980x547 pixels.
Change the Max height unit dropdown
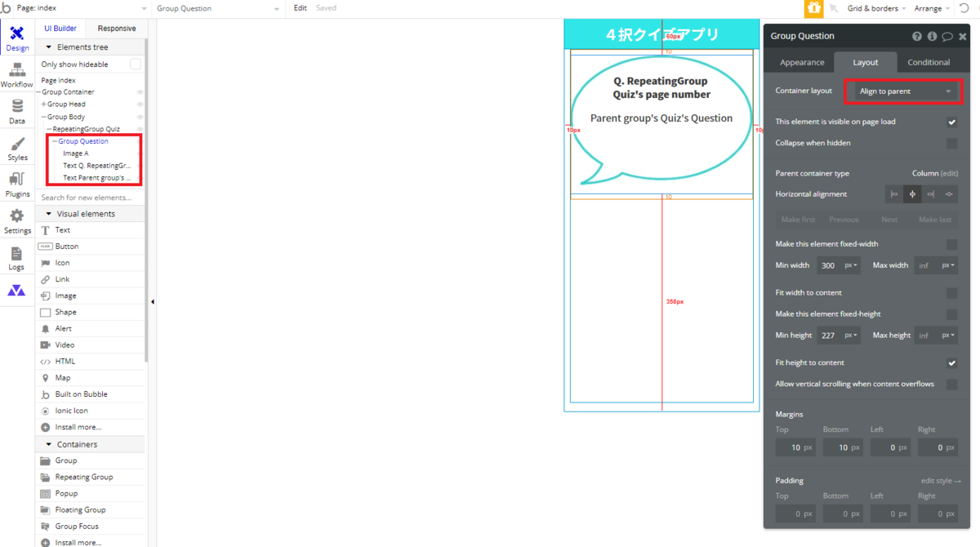(x=948, y=336)
